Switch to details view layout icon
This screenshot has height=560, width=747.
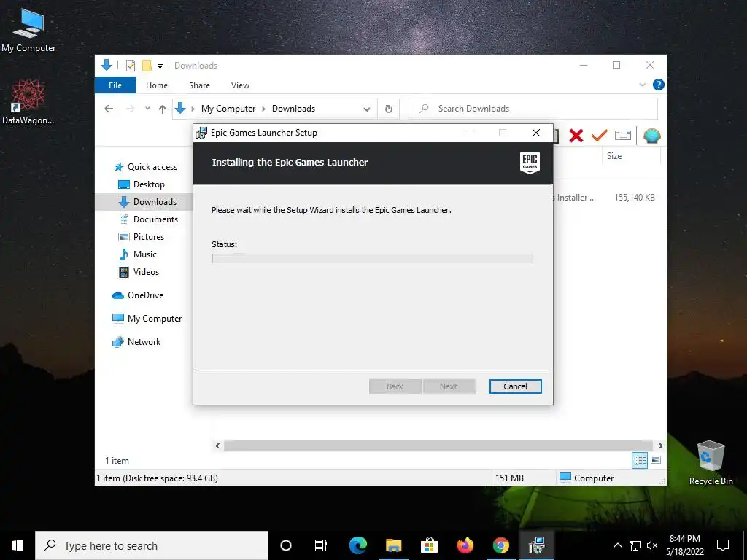click(640, 460)
